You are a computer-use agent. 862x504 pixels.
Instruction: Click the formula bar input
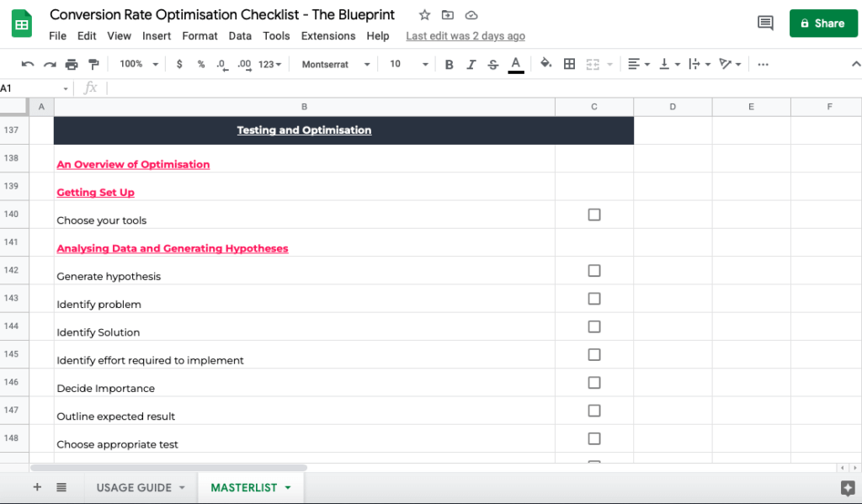[484, 88]
